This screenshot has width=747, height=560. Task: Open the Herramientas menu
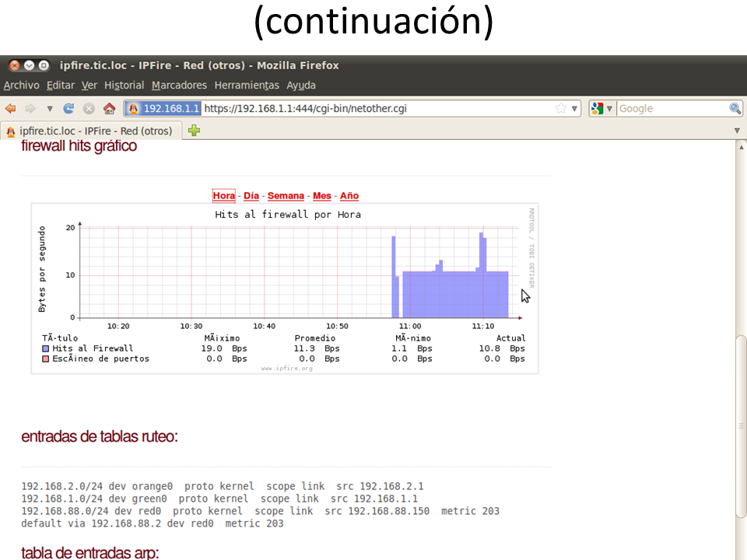(246, 86)
